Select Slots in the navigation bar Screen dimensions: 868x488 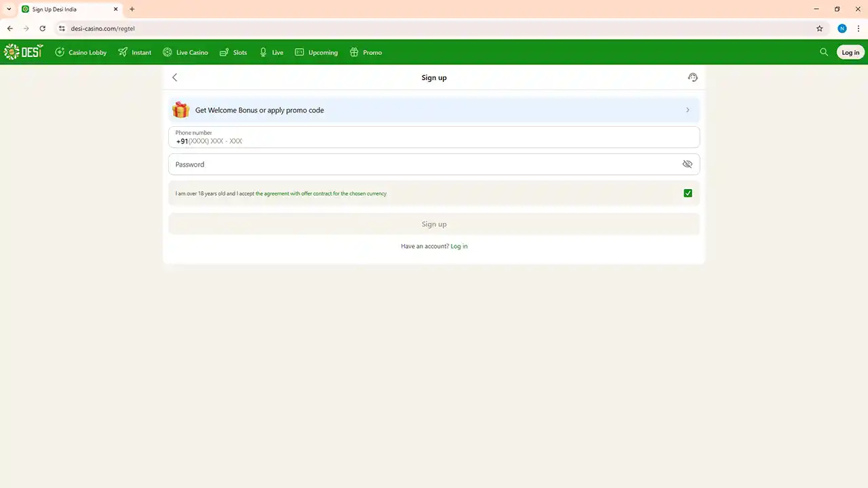pyautogui.click(x=233, y=52)
